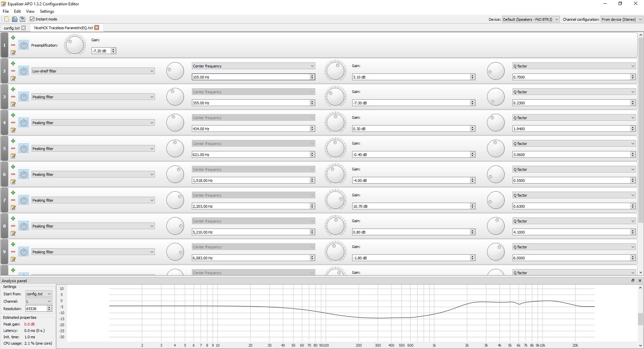The width and height of the screenshot is (644, 349).
Task: Click the New file toolbar icon
Action: click(7, 19)
